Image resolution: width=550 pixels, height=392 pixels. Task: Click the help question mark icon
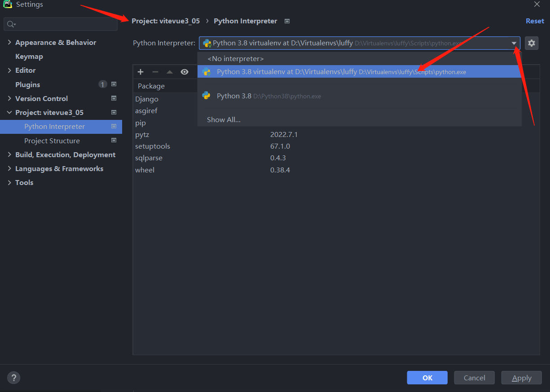[14, 378]
